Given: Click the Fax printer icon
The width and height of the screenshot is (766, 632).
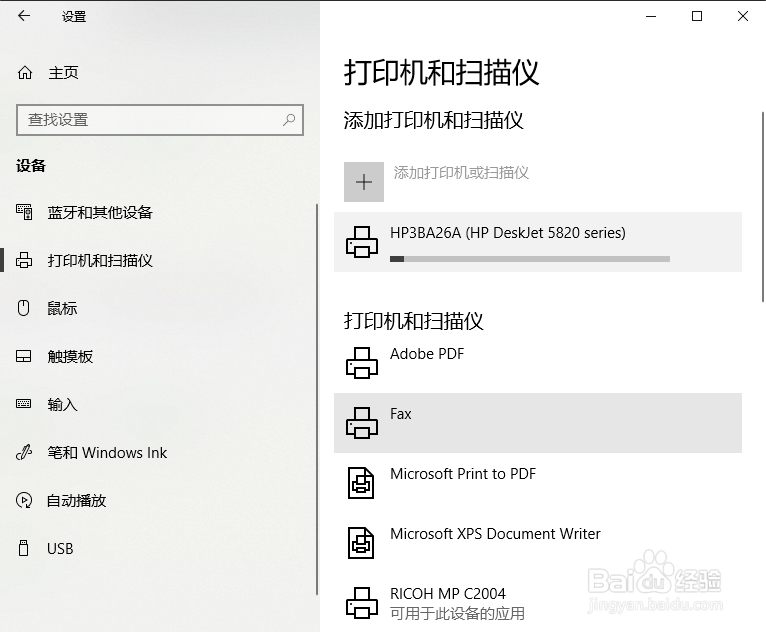Looking at the screenshot, I should [362, 423].
